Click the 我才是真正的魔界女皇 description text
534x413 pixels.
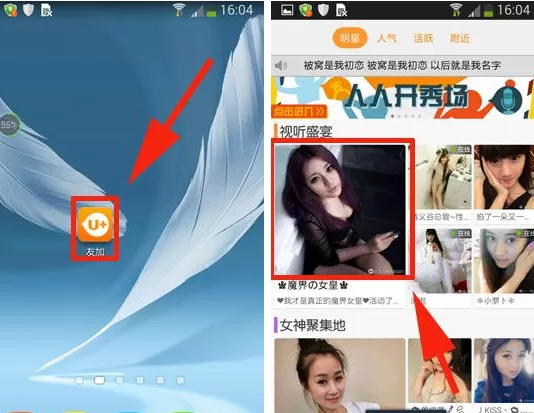[337, 301]
